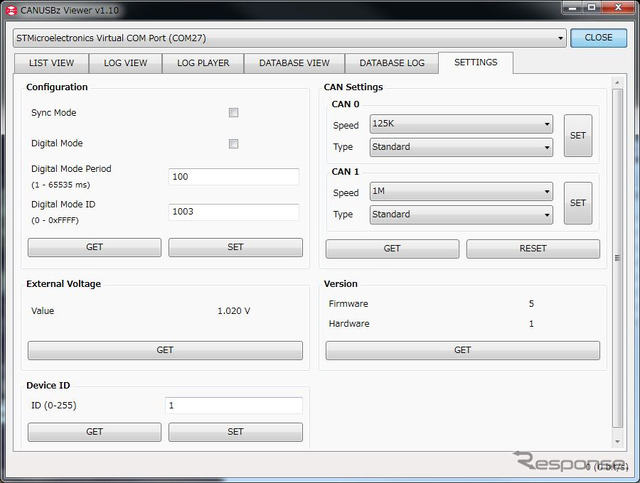
Task: Click the Digital Mode ID input field
Action: 233,212
